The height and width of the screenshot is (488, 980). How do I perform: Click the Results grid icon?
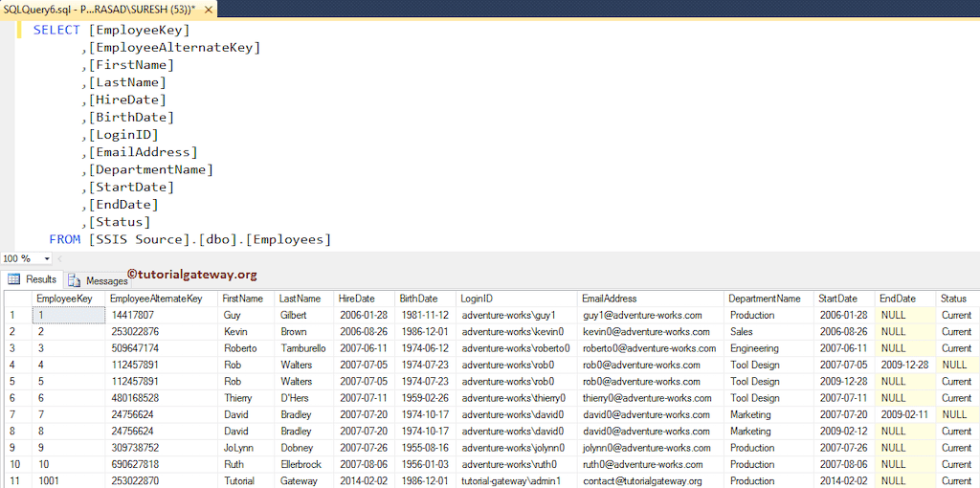pyautogui.click(x=13, y=279)
